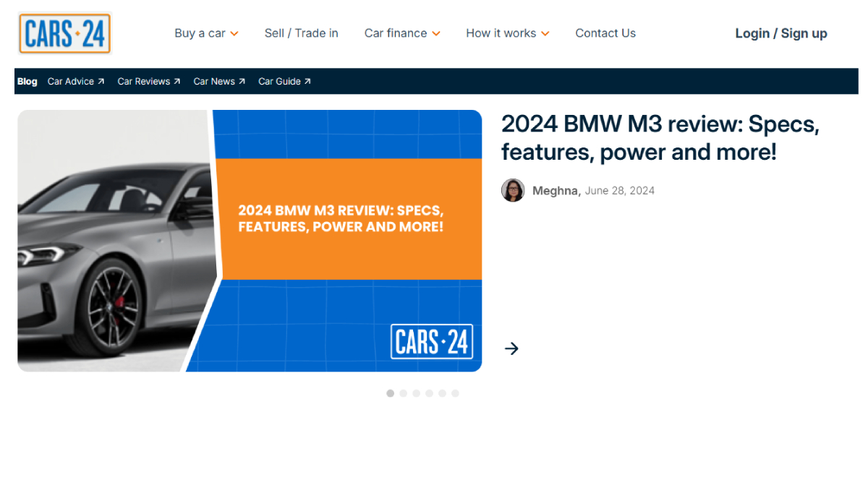Expand the How it works dropdown
The height and width of the screenshot is (488, 868).
pyautogui.click(x=507, y=33)
